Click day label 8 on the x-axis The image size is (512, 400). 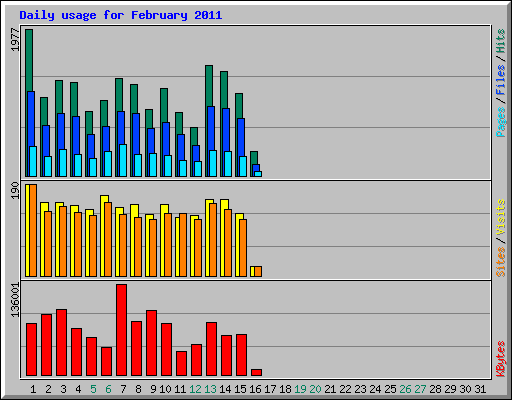click(138, 389)
